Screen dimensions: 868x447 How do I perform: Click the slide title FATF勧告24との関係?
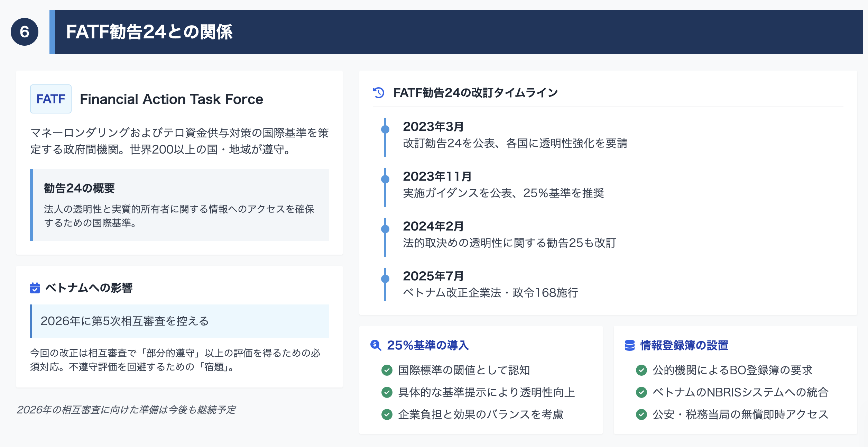(149, 32)
